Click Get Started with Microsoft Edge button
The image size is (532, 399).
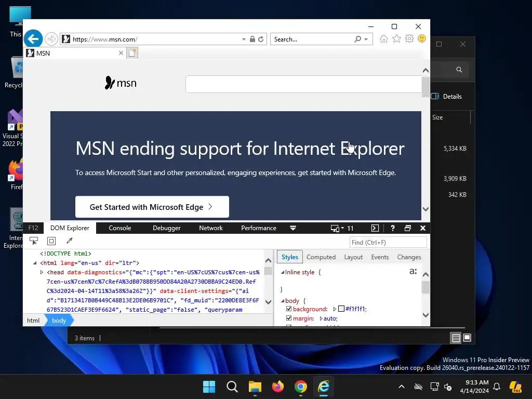tap(152, 207)
